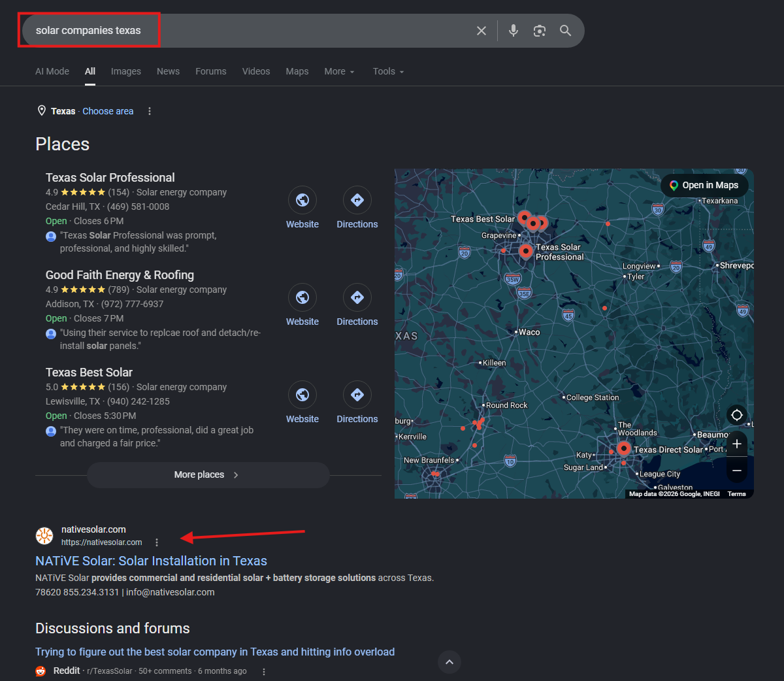Click into the solar companies texas search field
The height and width of the screenshot is (681, 784).
pos(248,31)
